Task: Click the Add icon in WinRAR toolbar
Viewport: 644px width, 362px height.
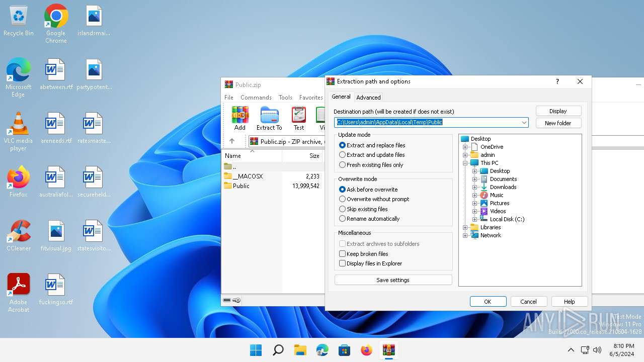Action: tap(240, 118)
